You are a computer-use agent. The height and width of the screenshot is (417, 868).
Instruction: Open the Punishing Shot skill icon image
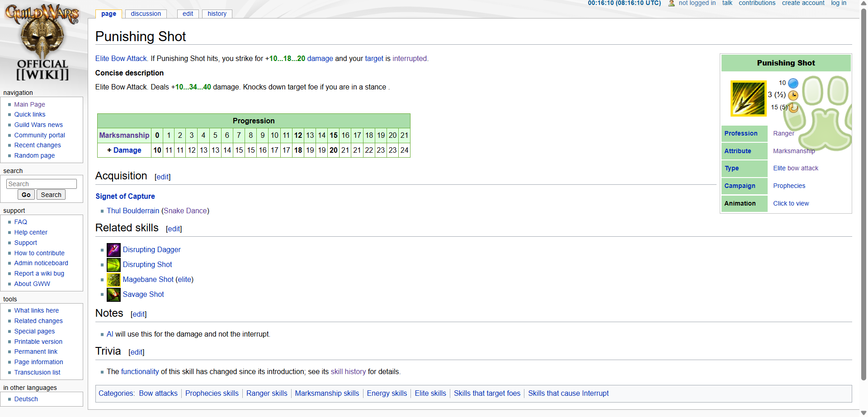pos(748,98)
